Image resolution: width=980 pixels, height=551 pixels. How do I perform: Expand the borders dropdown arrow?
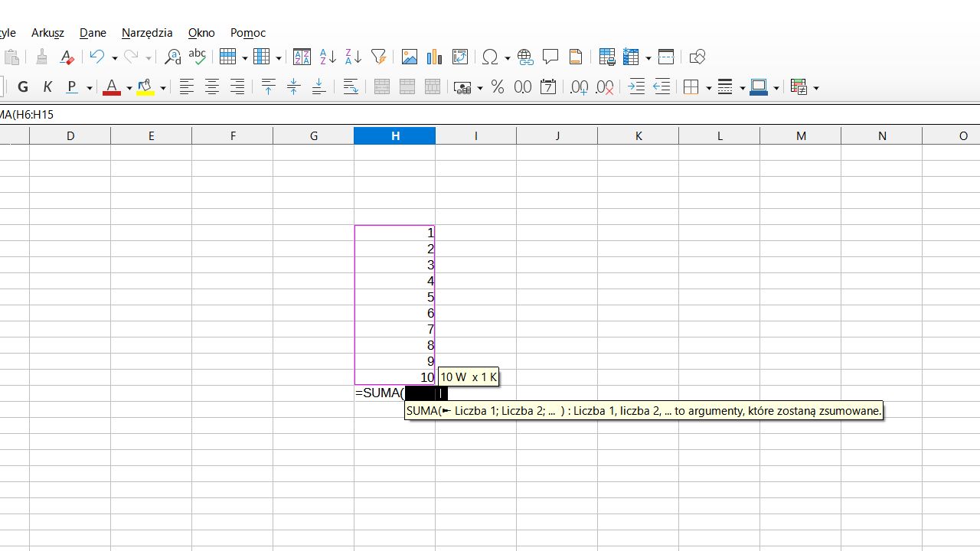click(709, 87)
